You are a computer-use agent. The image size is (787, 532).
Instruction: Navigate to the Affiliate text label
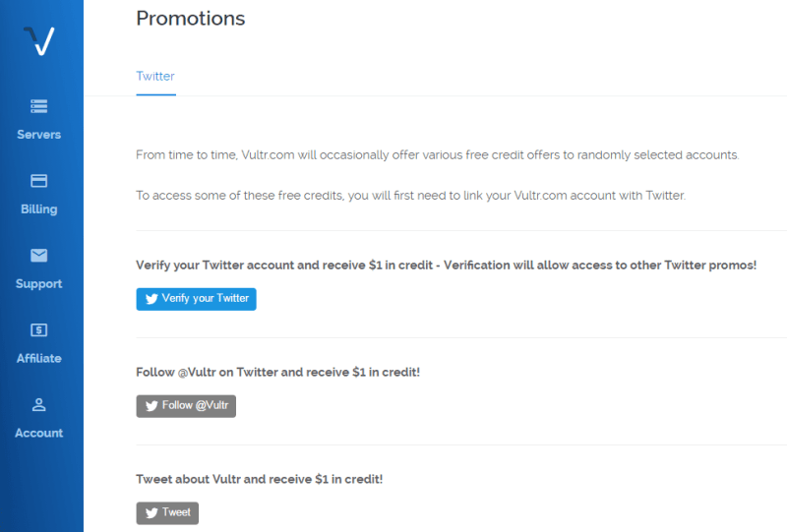tap(39, 359)
